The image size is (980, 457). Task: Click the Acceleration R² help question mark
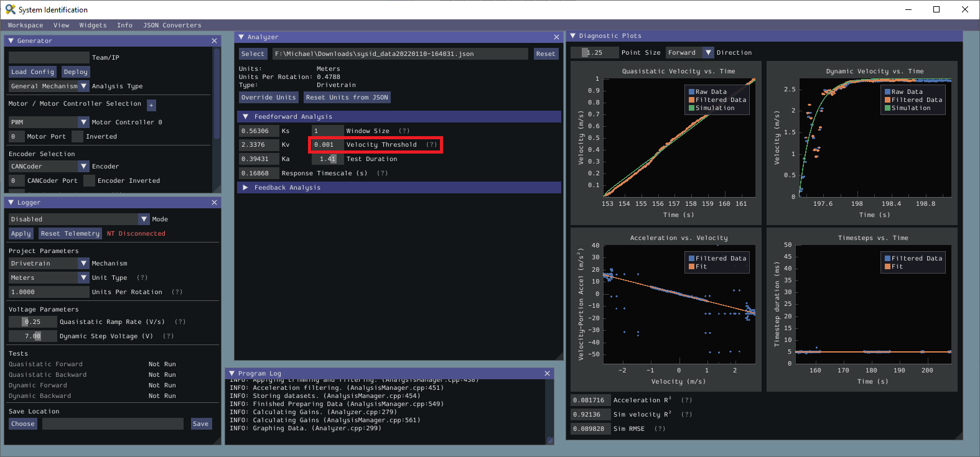click(686, 400)
